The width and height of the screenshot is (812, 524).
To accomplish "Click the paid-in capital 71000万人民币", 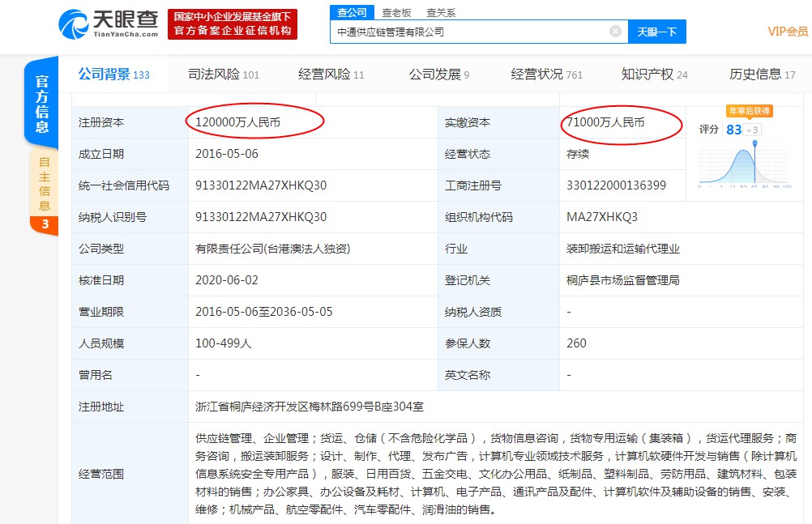I will tap(605, 122).
